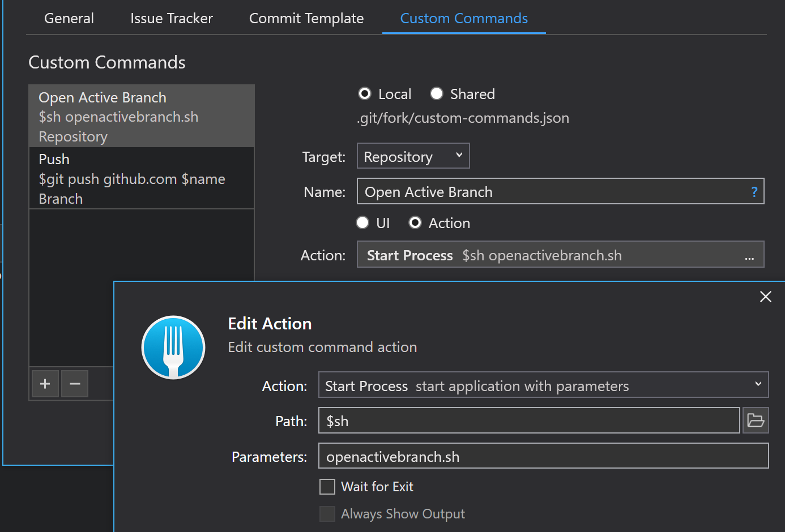
Task: Switch to the Issue Tracker tab
Action: click(171, 18)
